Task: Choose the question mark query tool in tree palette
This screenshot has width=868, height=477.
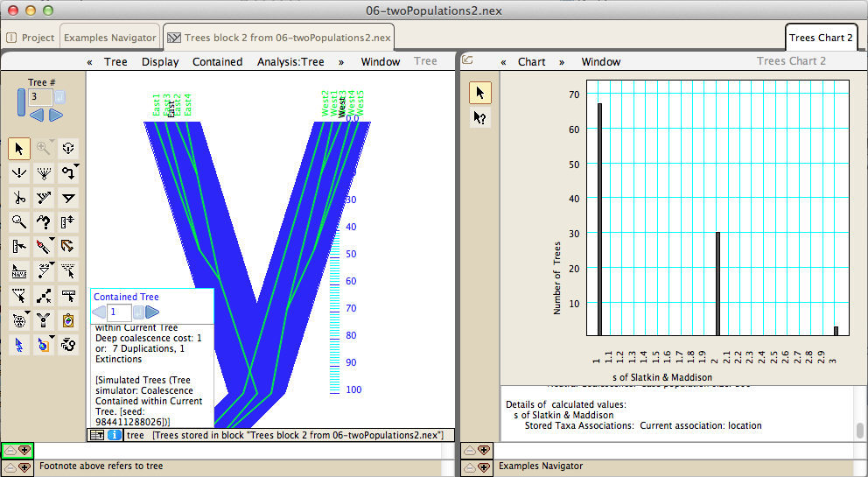Action: coord(44,222)
